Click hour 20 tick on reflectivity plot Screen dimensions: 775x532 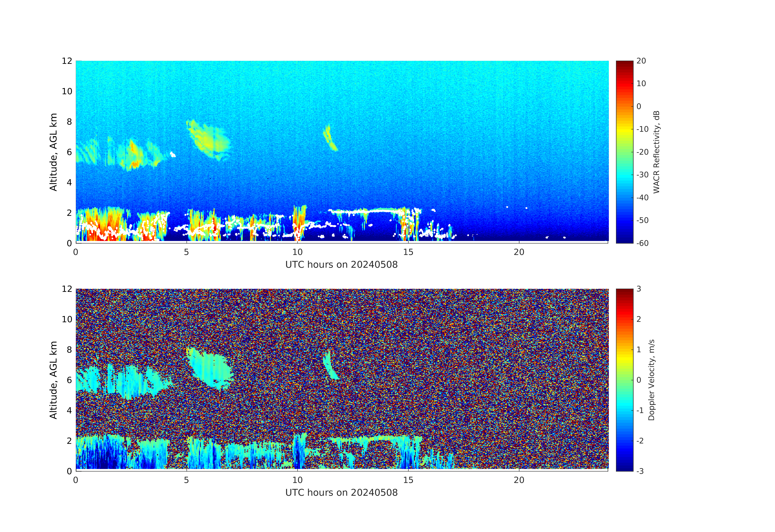point(519,252)
